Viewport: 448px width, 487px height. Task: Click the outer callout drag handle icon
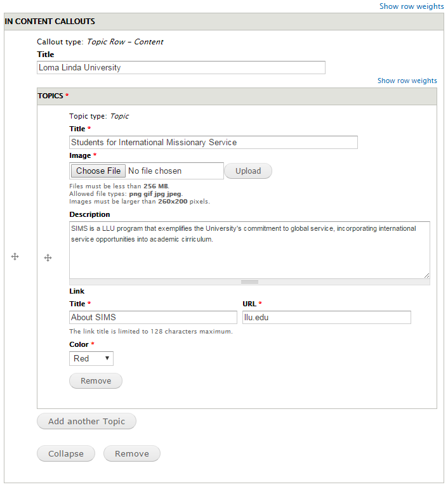pos(15,257)
